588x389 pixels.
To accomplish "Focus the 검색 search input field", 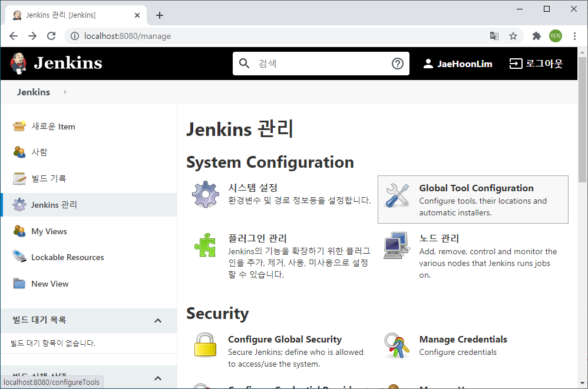I will coord(321,64).
